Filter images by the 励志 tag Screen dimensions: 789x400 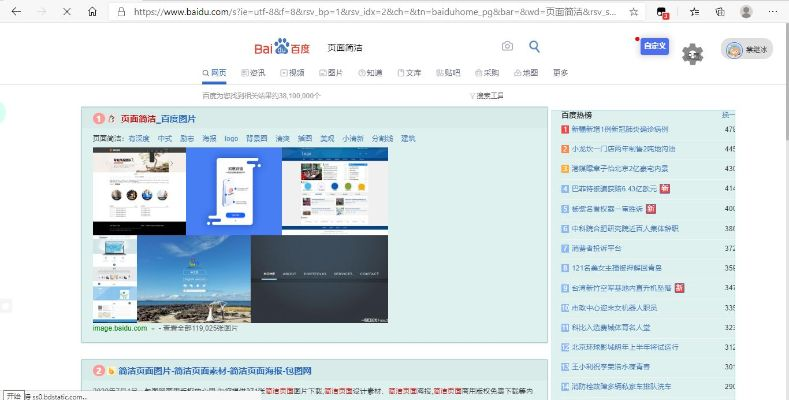click(187, 138)
